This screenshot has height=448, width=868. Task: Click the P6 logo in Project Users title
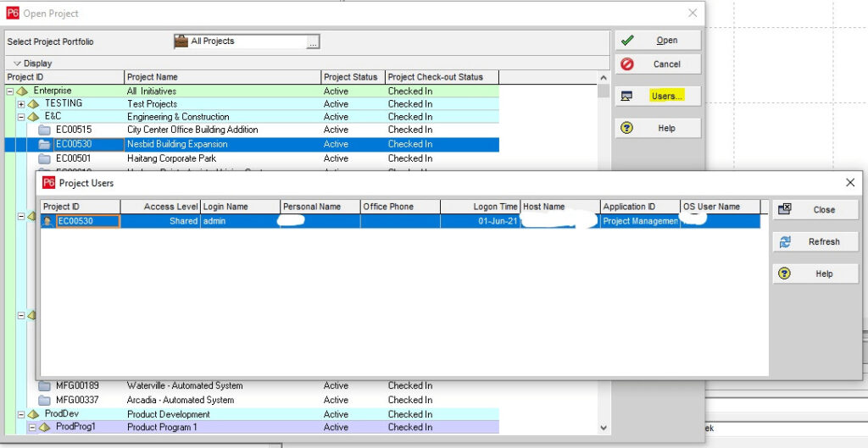coord(48,183)
